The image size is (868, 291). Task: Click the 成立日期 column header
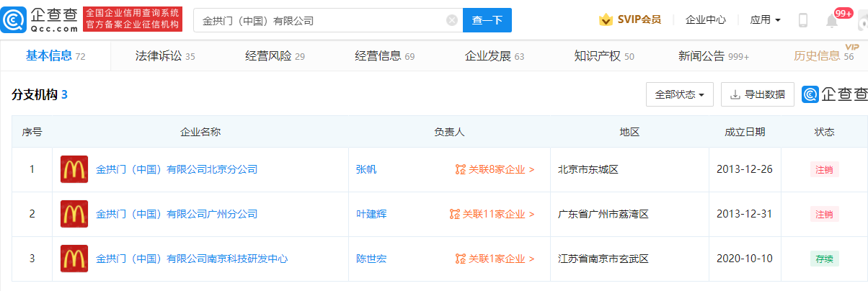[745, 132]
